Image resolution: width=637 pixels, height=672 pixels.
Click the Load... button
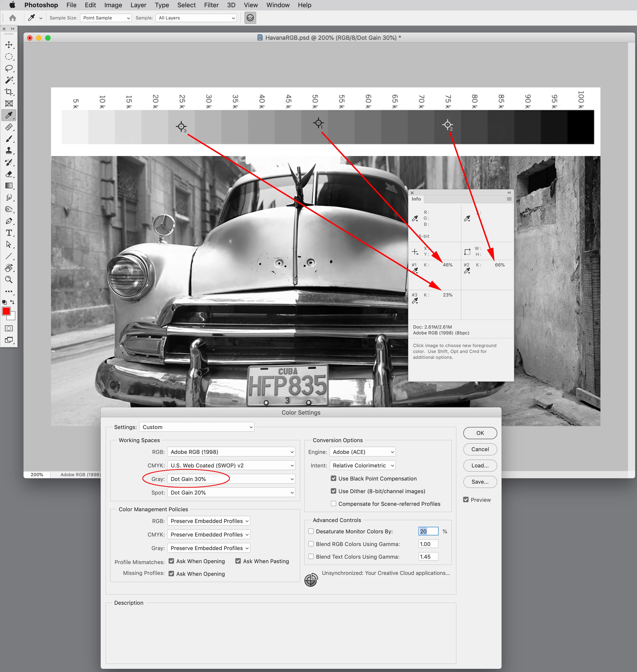pos(480,465)
